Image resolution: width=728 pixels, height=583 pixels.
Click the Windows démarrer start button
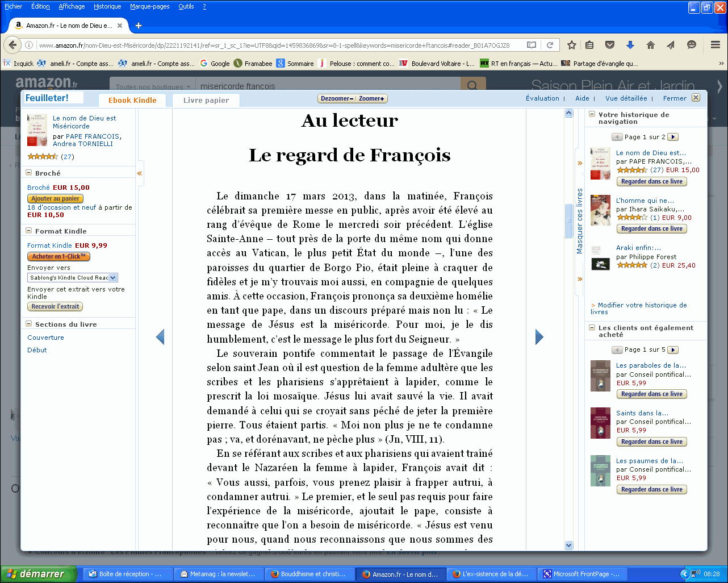(x=39, y=574)
